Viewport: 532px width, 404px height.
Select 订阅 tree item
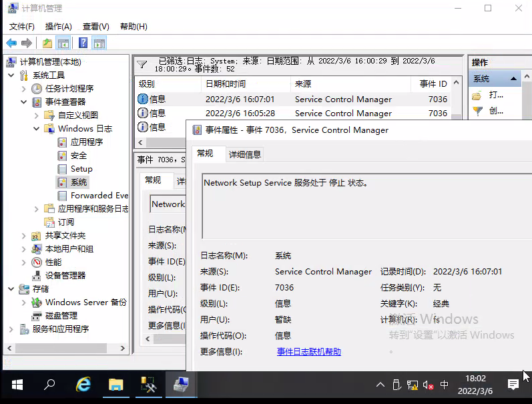tap(66, 222)
